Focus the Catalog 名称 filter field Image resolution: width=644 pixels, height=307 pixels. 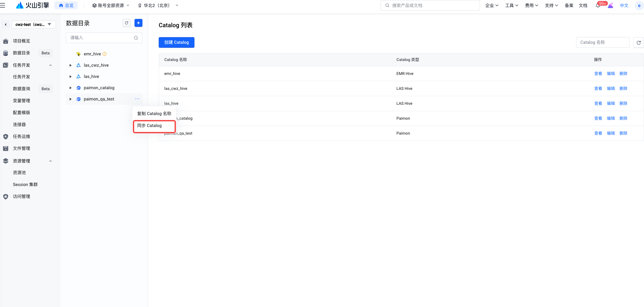pos(603,42)
